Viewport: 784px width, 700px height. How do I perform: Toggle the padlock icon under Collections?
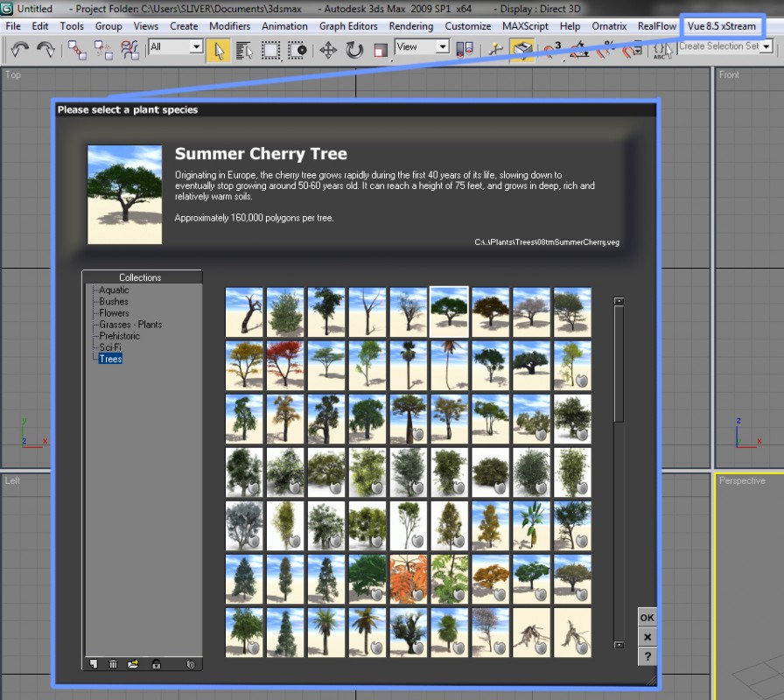click(x=157, y=664)
